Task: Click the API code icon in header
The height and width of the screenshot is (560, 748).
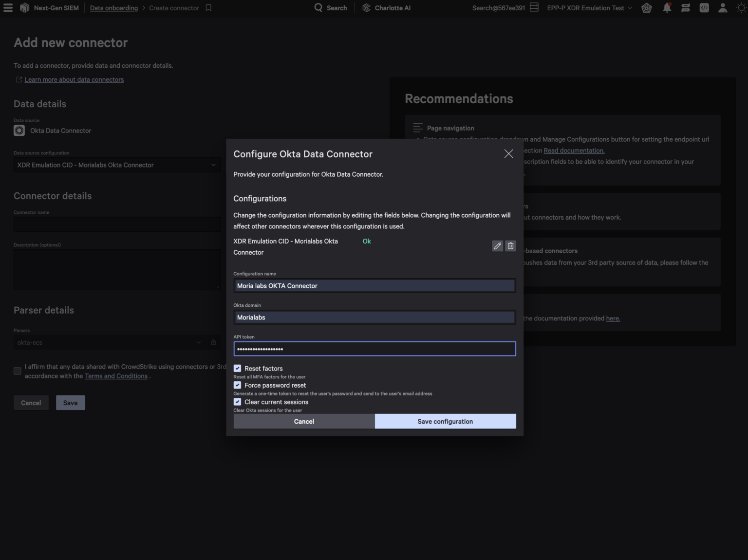Action: [704, 8]
